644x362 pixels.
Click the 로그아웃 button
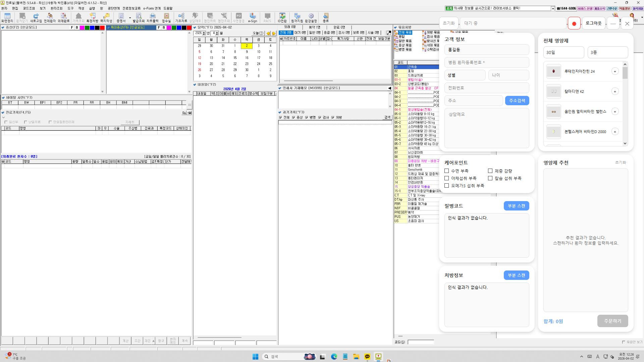pyautogui.click(x=593, y=23)
